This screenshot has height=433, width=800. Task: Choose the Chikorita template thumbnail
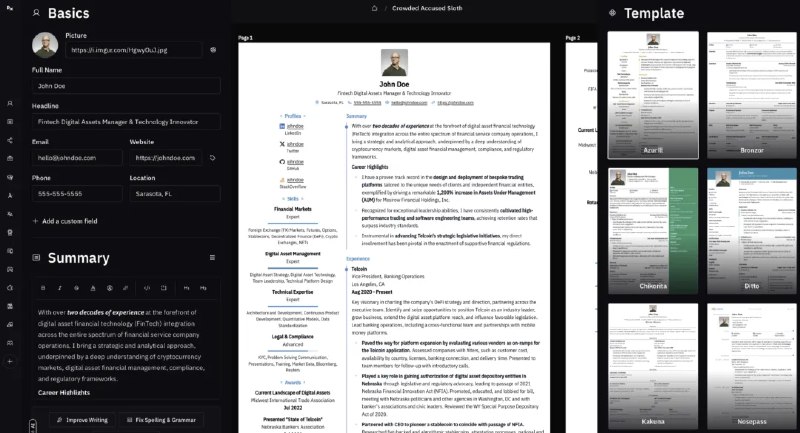coord(653,231)
